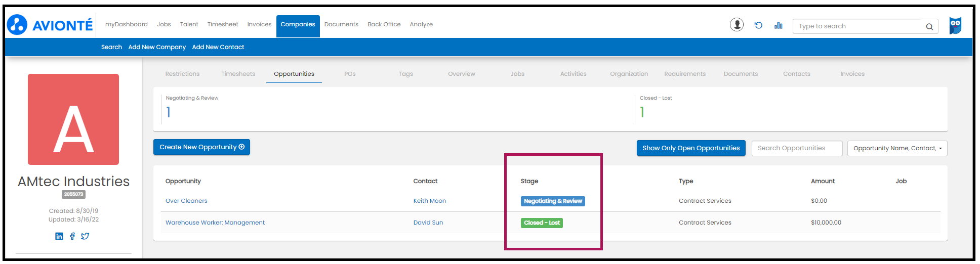Open the Over Cleaners opportunity link
Viewport: 980px width, 264px height.
pyautogui.click(x=186, y=201)
